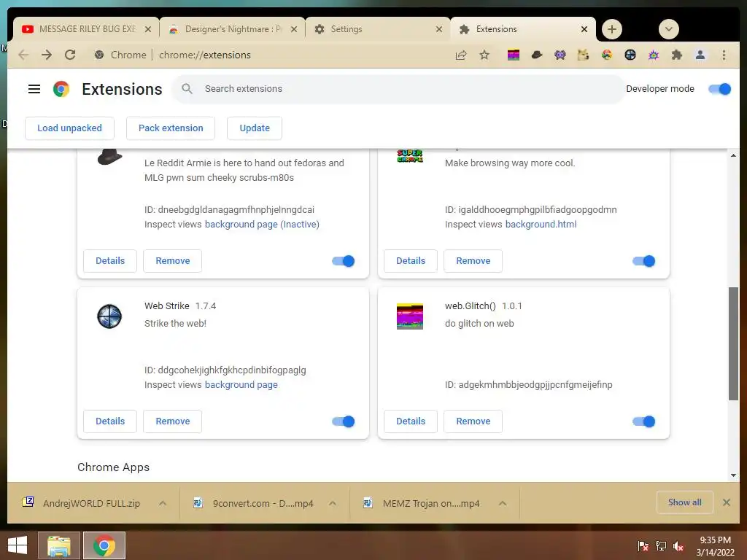
Task: Click the Action Center flag tray icon
Action: click(x=643, y=546)
